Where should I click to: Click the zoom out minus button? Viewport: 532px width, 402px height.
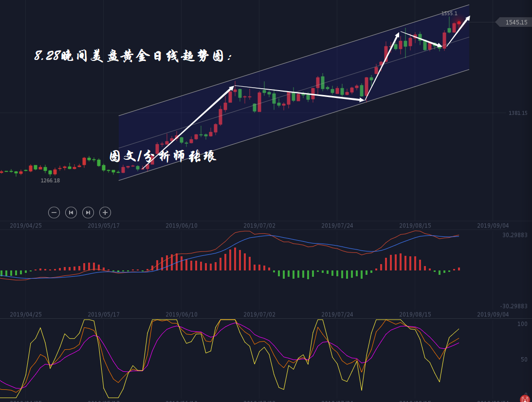(x=54, y=212)
